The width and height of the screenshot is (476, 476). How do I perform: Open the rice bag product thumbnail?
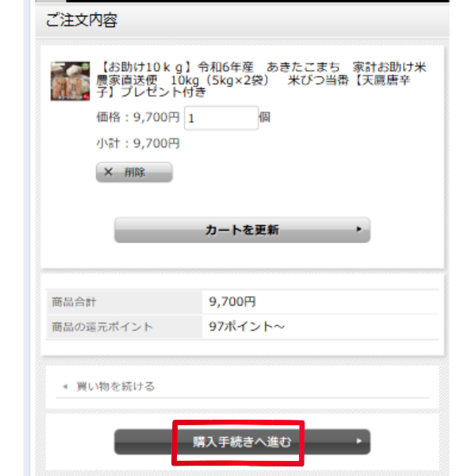click(x=70, y=81)
